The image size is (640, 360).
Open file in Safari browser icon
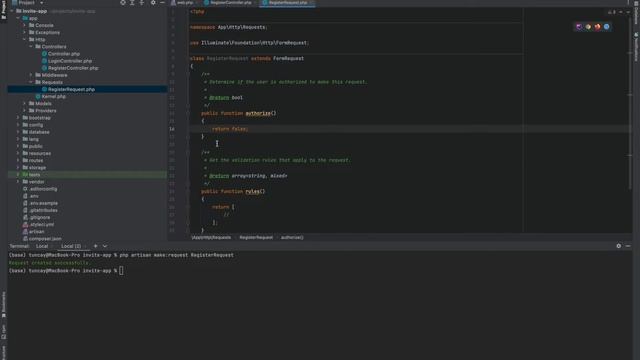(607, 27)
